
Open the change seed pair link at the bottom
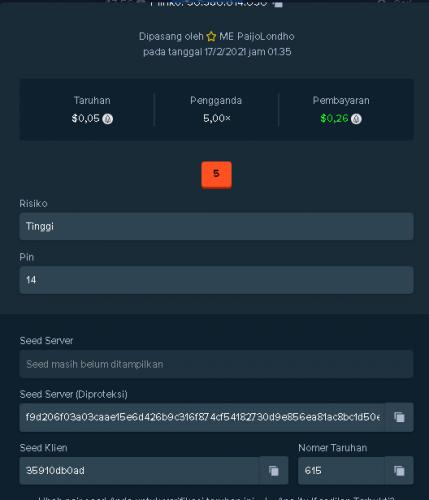click(149, 498)
